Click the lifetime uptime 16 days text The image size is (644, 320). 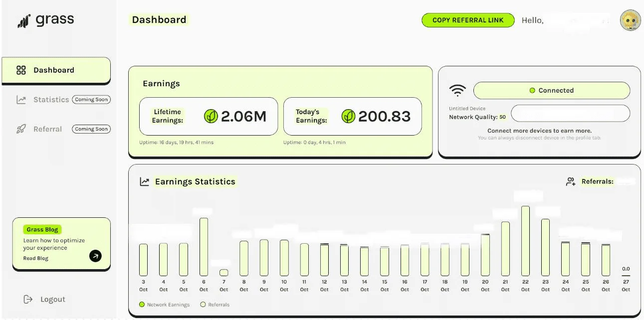[177, 143]
